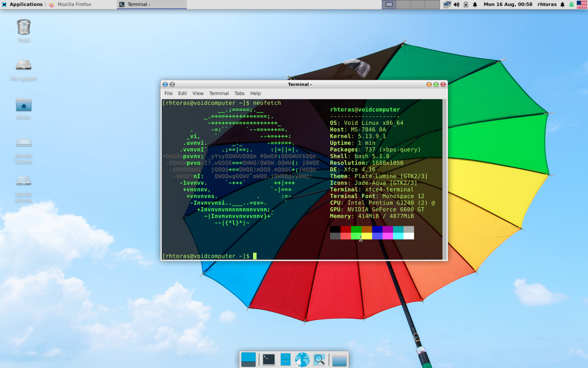The width and height of the screenshot is (588, 368).
Task: Open the File menu in Terminal
Action: click(x=168, y=93)
